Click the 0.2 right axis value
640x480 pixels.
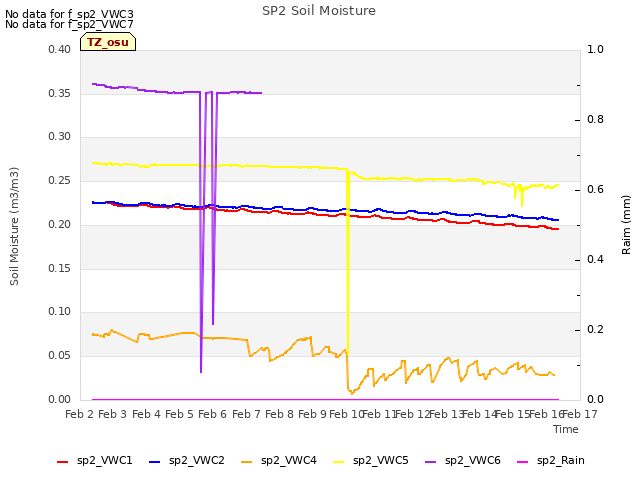click(x=595, y=329)
